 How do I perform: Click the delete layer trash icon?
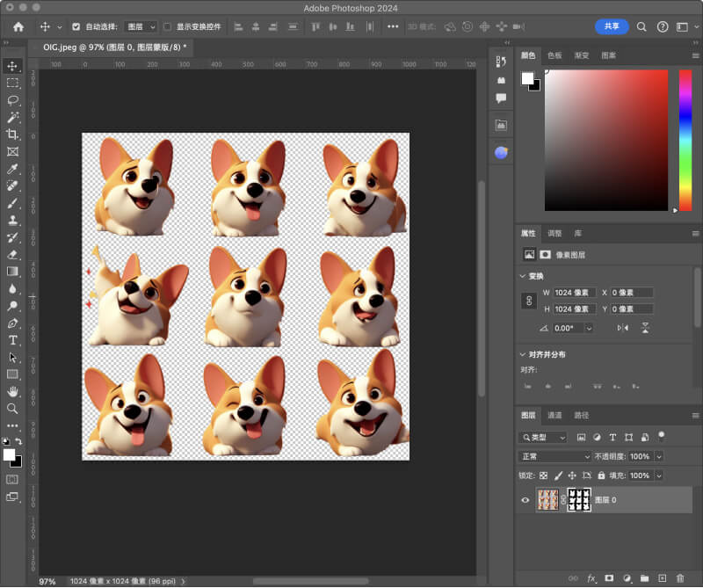click(x=680, y=578)
